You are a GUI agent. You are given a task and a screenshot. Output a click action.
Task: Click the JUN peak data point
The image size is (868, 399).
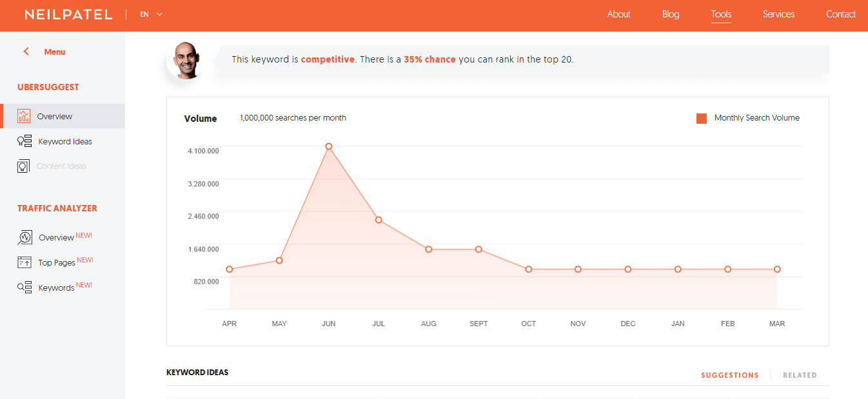click(329, 146)
